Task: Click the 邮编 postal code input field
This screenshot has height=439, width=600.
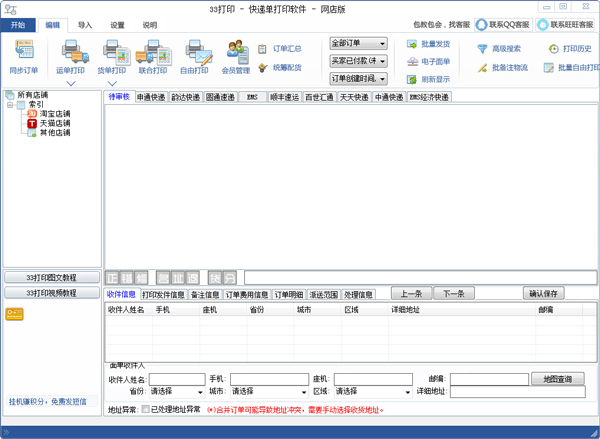Action: pos(489,379)
